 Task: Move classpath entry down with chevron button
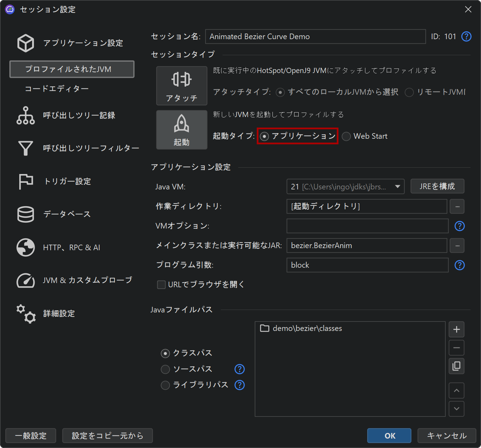coord(456,409)
